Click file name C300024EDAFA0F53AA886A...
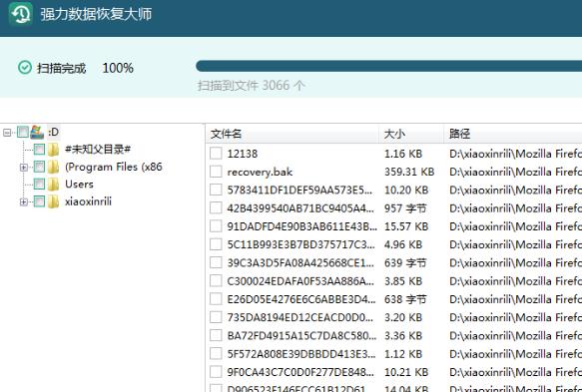Image resolution: width=582 pixels, height=392 pixels. [x=300, y=280]
